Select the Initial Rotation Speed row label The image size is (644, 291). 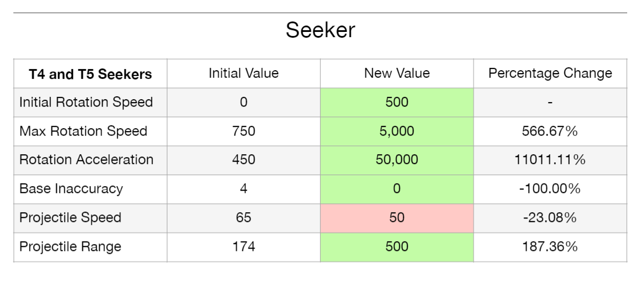tap(86, 102)
